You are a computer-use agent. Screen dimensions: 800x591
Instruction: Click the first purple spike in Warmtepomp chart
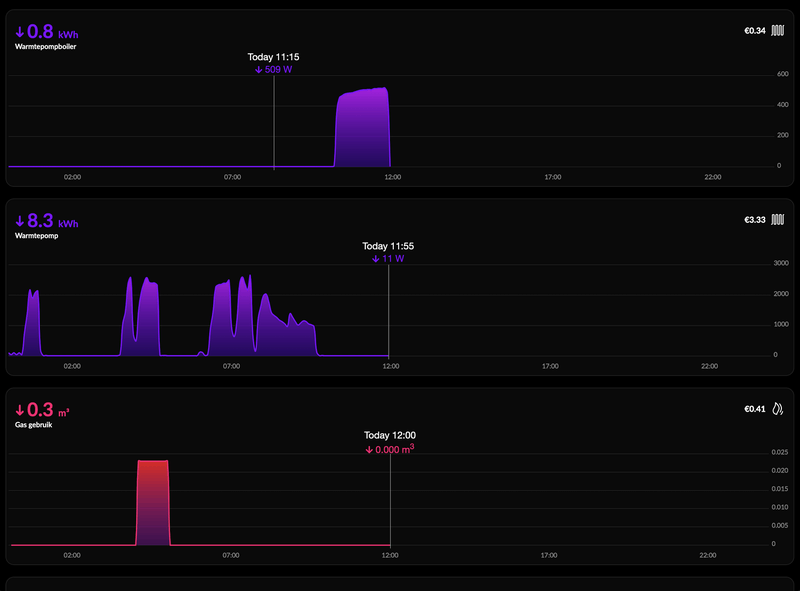(x=32, y=323)
